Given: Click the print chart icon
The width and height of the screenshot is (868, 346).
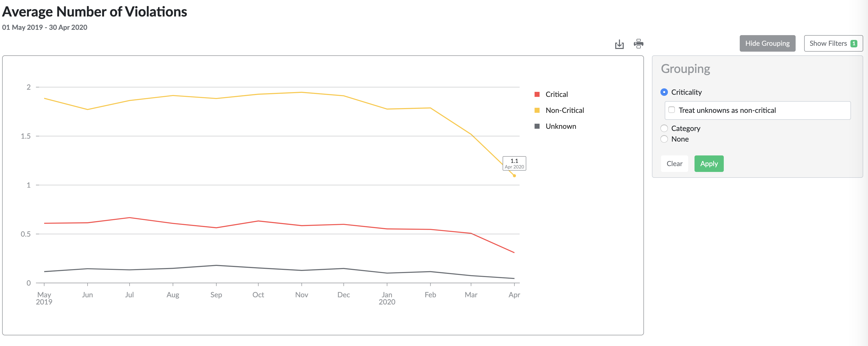Looking at the screenshot, I should (x=638, y=44).
